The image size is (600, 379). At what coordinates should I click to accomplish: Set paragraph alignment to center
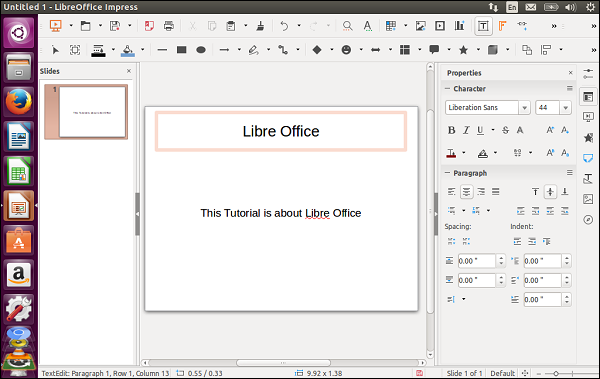point(466,191)
